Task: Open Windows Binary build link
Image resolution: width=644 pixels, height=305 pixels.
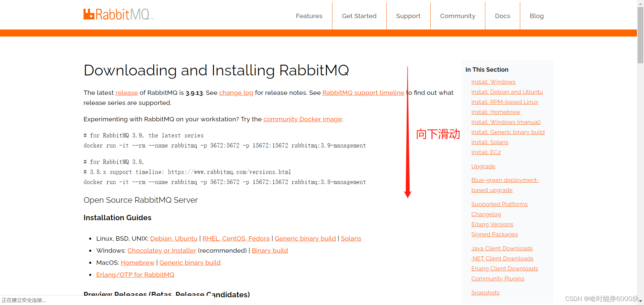Action: coord(270,250)
